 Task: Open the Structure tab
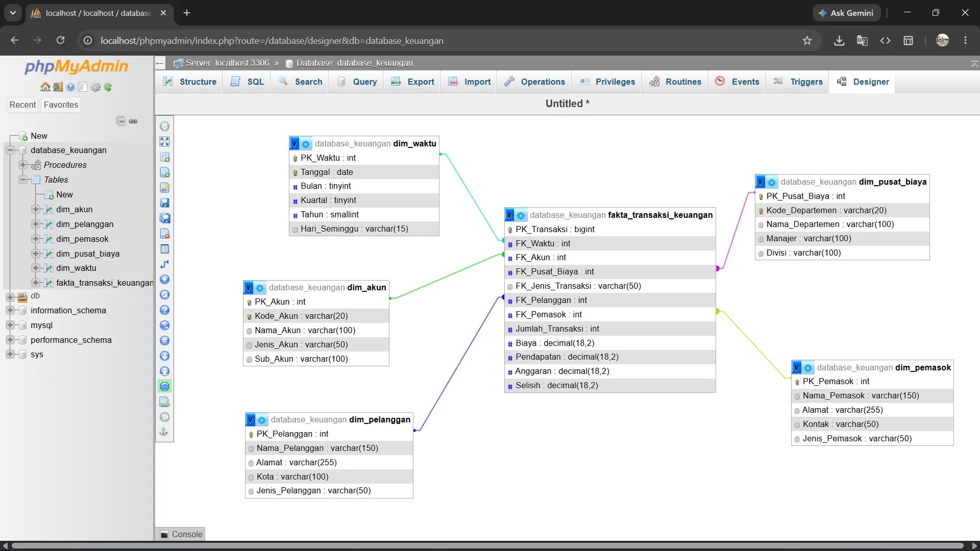(189, 82)
